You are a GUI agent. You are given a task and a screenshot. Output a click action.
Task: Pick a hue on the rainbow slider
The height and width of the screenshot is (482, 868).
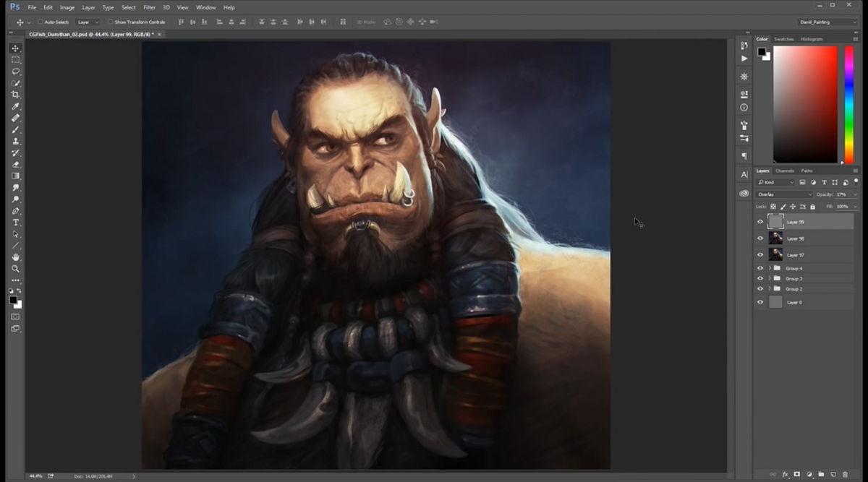(x=849, y=105)
